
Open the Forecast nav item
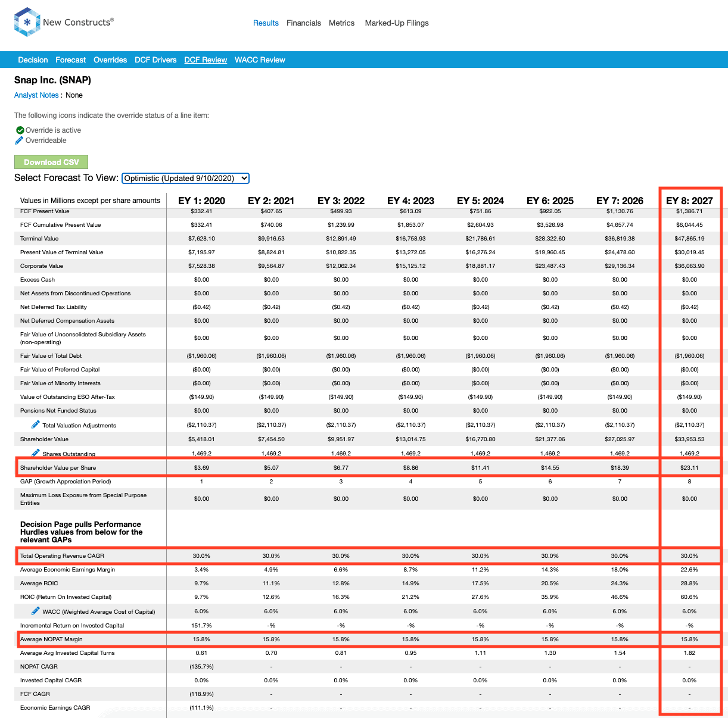(x=71, y=60)
